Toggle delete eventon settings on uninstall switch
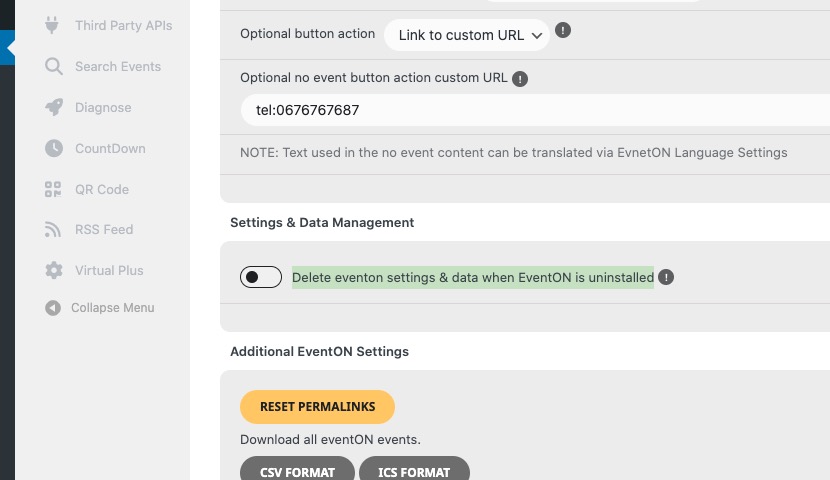830x480 pixels. tap(260, 277)
